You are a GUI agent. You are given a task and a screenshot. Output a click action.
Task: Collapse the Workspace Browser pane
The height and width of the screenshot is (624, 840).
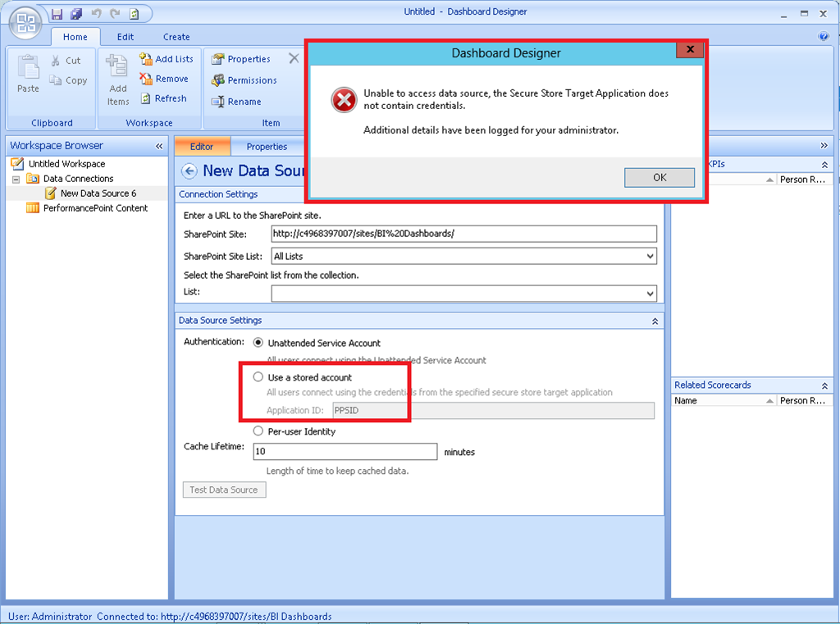pyautogui.click(x=159, y=146)
